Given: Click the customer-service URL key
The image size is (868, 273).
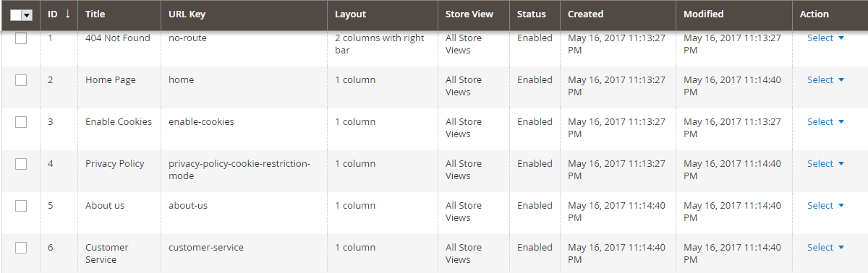Looking at the screenshot, I should pyautogui.click(x=206, y=248).
